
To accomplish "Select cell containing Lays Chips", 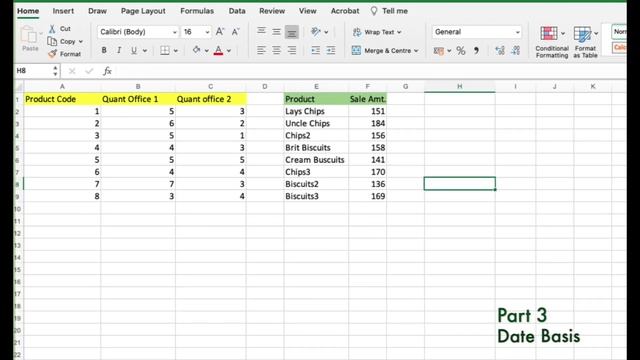I will (x=316, y=111).
